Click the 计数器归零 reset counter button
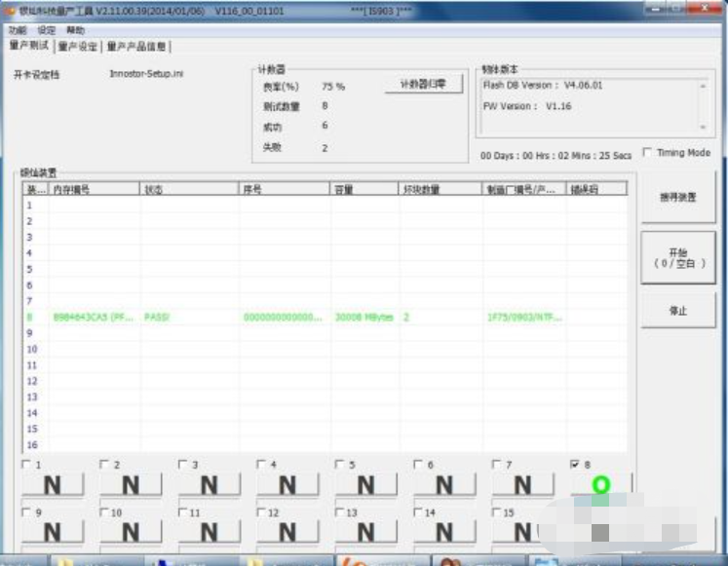The image size is (728, 566). [x=423, y=84]
